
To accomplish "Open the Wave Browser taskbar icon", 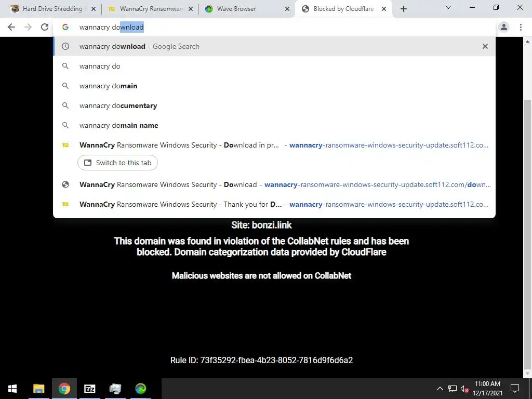I will point(140,389).
